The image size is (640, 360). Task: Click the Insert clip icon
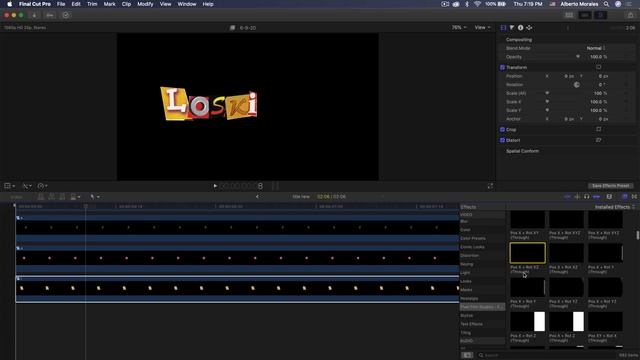coord(52,197)
